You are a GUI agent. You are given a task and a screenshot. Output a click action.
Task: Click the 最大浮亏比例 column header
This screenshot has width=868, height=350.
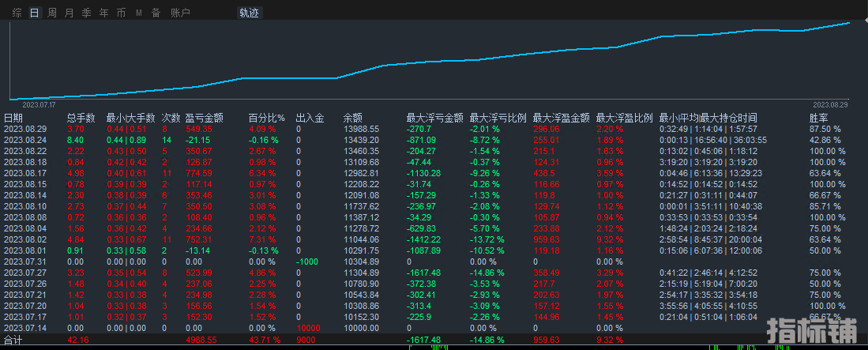pos(498,118)
